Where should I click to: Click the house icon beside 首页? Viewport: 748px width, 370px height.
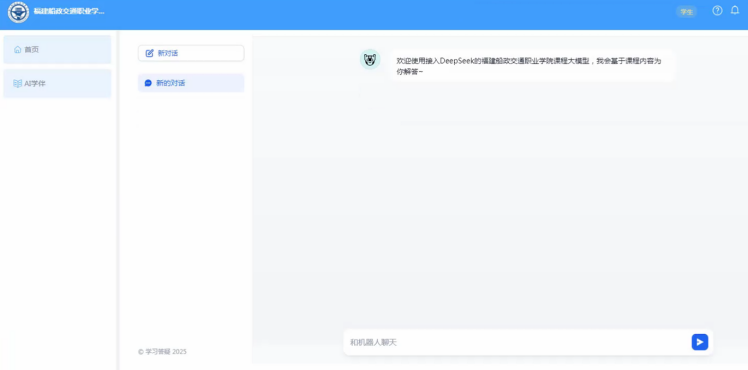coord(18,49)
